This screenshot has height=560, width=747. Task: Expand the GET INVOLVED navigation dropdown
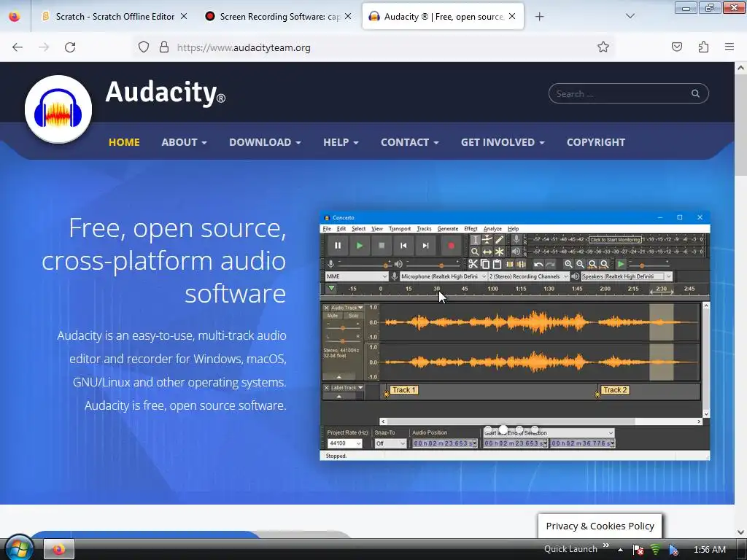tap(503, 142)
